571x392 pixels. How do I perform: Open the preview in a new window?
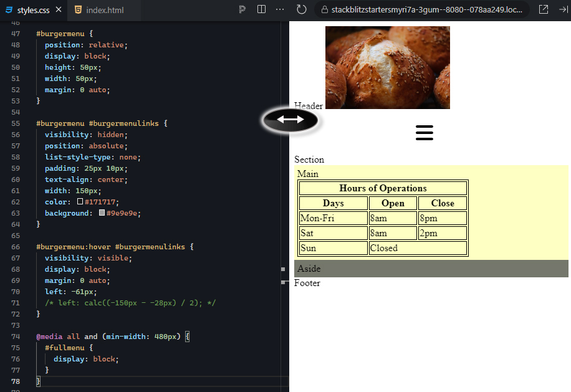pyautogui.click(x=543, y=9)
